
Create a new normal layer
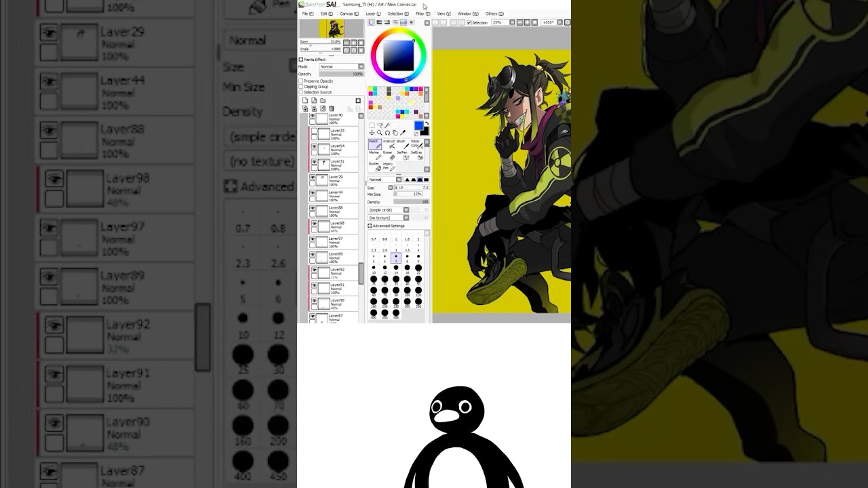305,100
